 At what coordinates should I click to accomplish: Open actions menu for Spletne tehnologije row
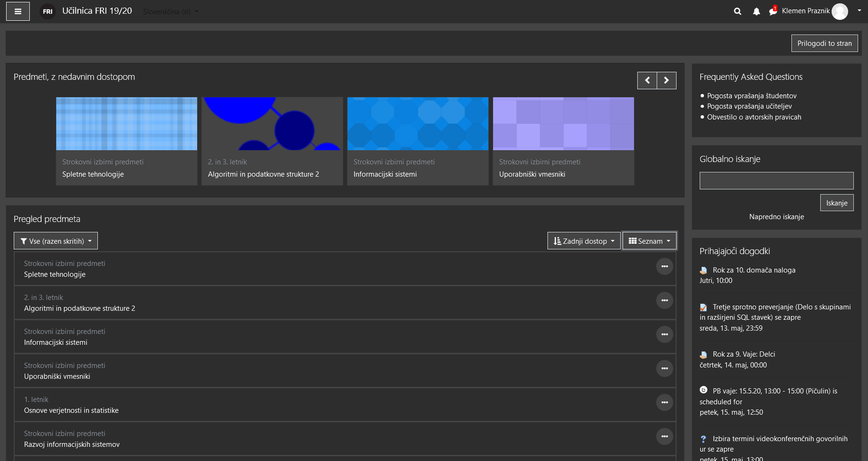(664, 266)
